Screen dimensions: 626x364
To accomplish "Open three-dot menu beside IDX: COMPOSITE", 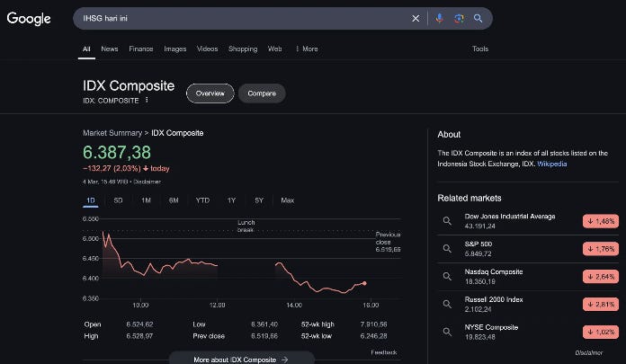I will pos(147,100).
